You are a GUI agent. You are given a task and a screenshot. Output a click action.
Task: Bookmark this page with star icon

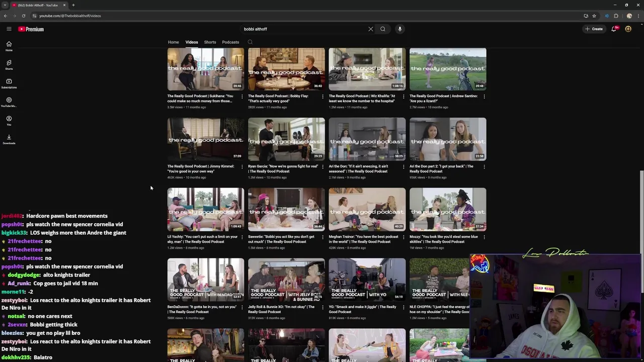tap(594, 16)
